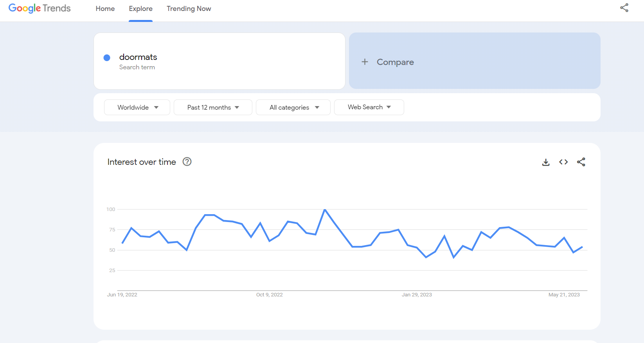Open the Web Search type dropdown

[369, 107]
